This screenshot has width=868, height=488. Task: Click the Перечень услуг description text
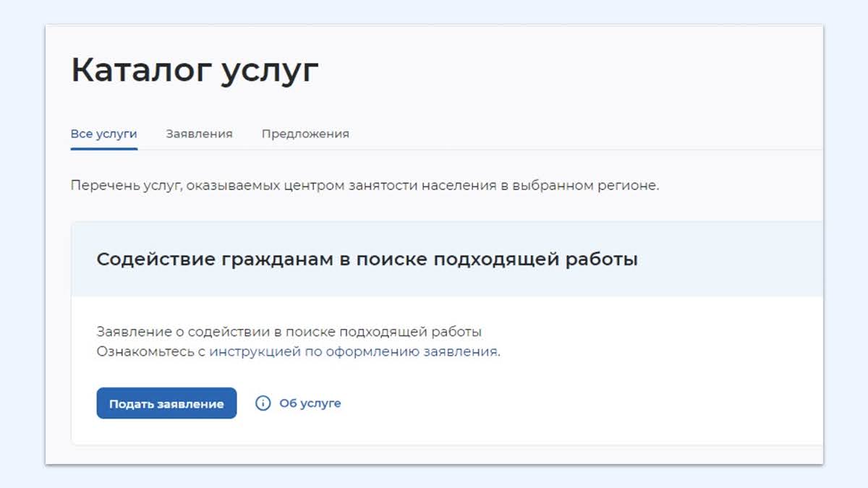click(365, 185)
